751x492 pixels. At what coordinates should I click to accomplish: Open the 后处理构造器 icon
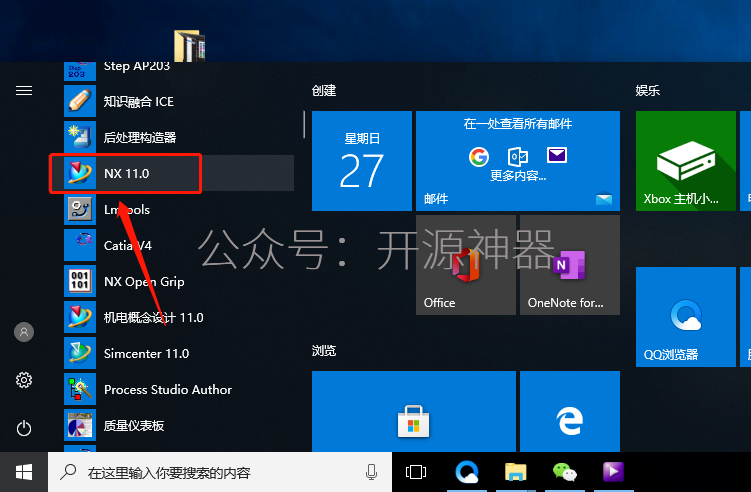click(x=80, y=137)
